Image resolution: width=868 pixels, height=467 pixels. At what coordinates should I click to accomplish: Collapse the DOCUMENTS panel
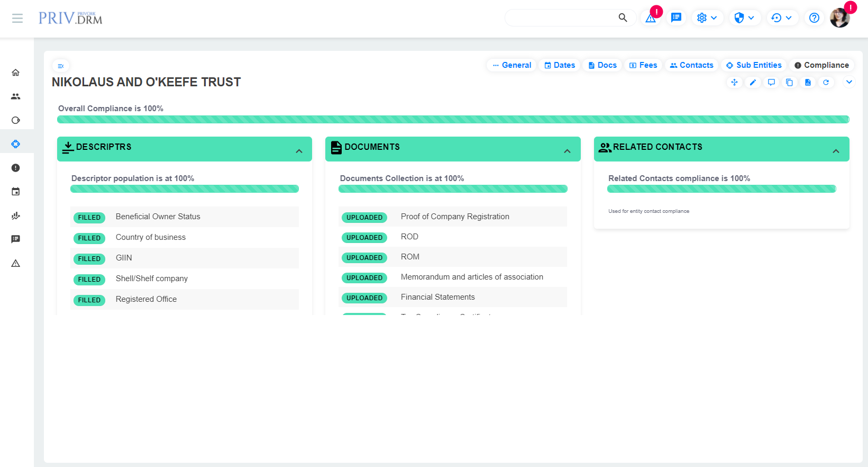567,151
